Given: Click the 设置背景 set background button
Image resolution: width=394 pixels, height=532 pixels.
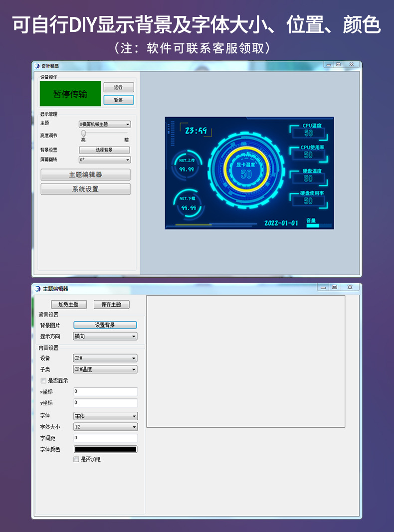Looking at the screenshot, I should (x=105, y=325).
